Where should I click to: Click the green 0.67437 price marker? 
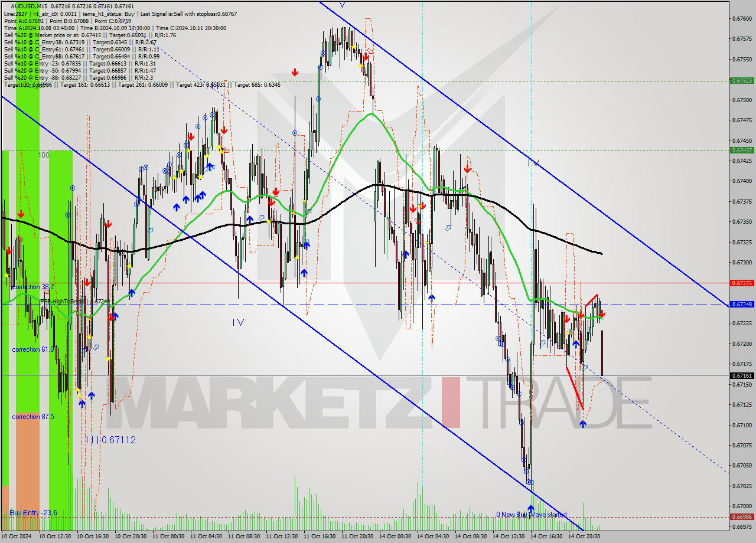(x=742, y=150)
